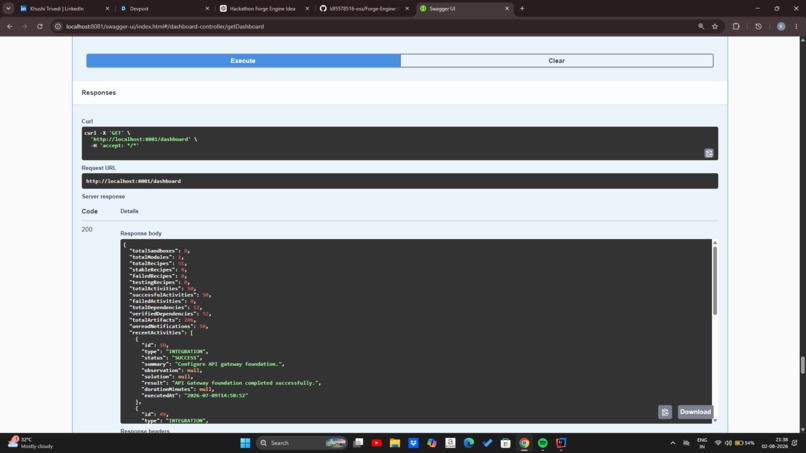Open Chrome three-dot menu
The height and width of the screenshot is (453, 806).
pos(796,26)
